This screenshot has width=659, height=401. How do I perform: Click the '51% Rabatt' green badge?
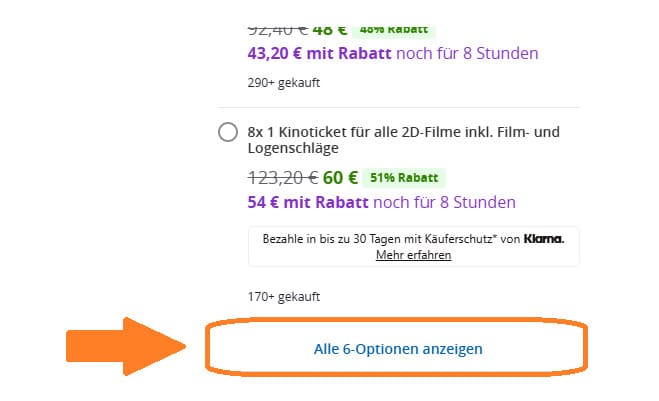pyautogui.click(x=404, y=177)
